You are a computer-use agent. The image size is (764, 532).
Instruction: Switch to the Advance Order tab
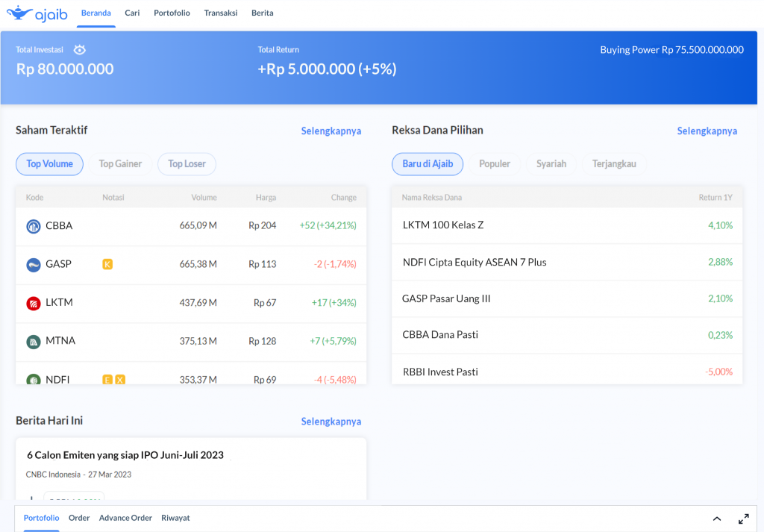[125, 518]
